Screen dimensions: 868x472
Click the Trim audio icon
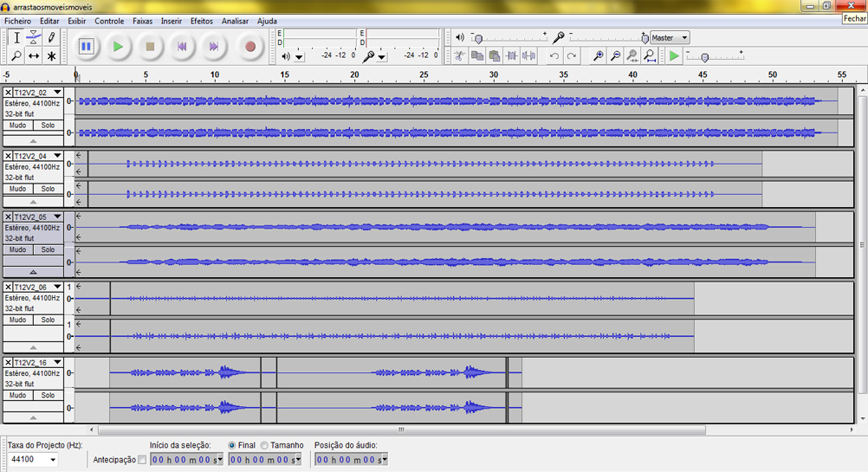(x=511, y=56)
